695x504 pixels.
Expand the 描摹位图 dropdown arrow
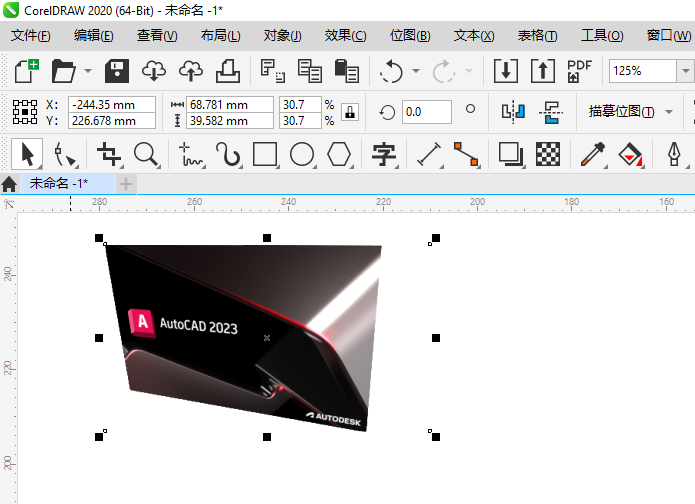[669, 112]
